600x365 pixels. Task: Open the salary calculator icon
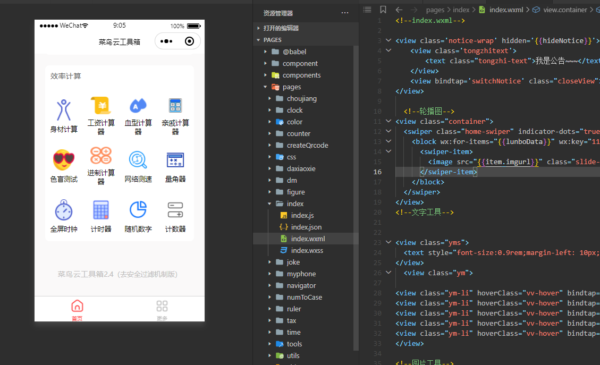point(101,106)
